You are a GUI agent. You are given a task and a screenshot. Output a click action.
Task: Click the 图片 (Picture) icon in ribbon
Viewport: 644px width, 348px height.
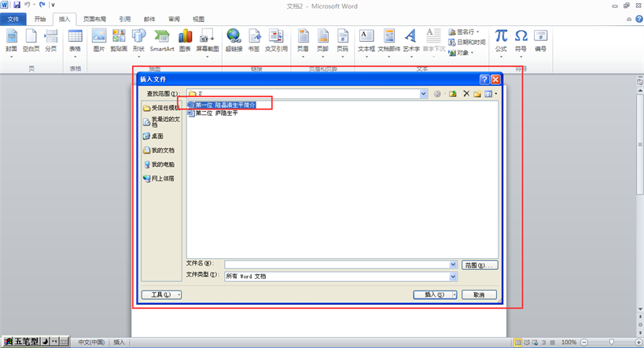(x=98, y=39)
